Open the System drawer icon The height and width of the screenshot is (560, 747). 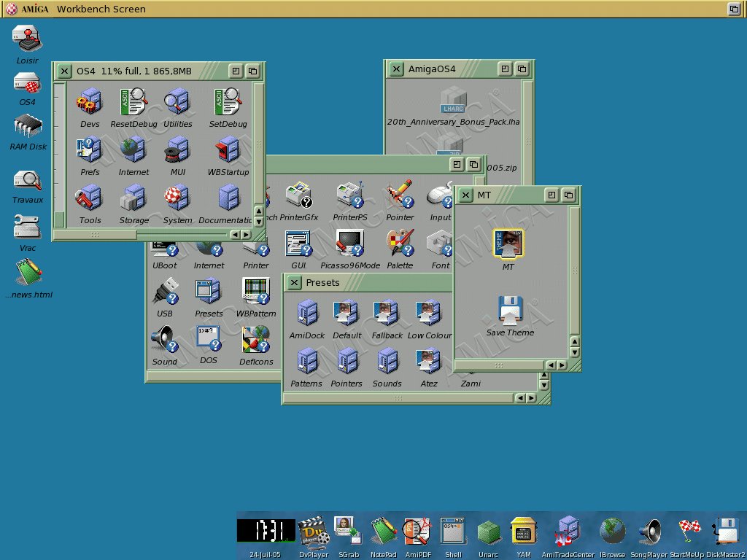pyautogui.click(x=177, y=198)
